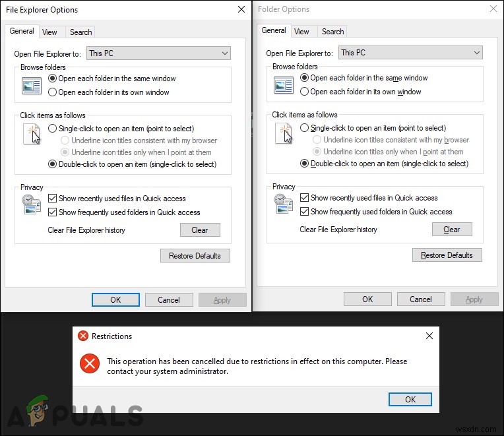504x436 pixels.
Task: Select own window radio in Folder Options
Action: point(304,92)
